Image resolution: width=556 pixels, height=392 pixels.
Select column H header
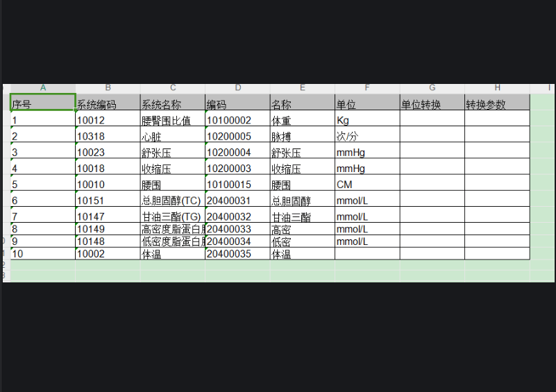click(497, 88)
